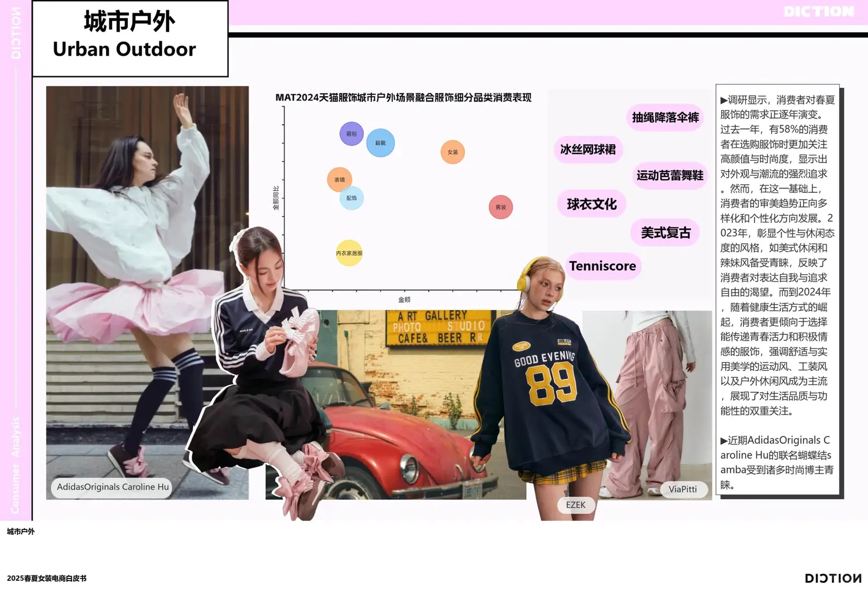This screenshot has height=590, width=868.
Task: Click the DICTION logo at bottom right
Action: pyautogui.click(x=833, y=578)
